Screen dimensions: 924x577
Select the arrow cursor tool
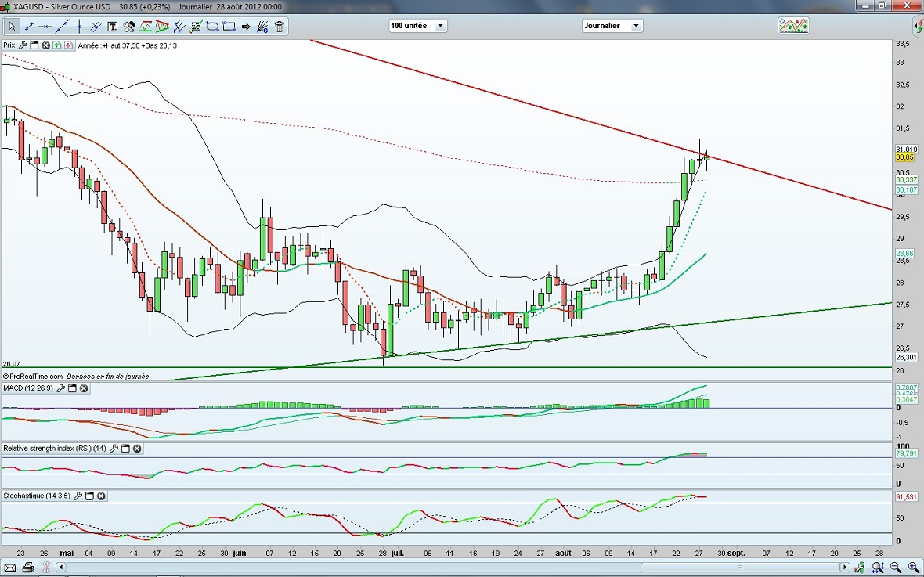pos(12,27)
